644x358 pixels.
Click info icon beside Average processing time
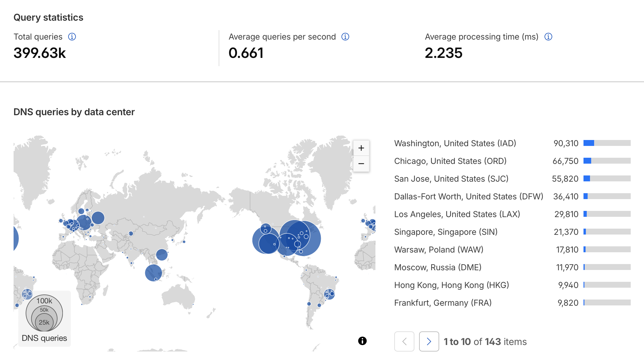coord(548,37)
